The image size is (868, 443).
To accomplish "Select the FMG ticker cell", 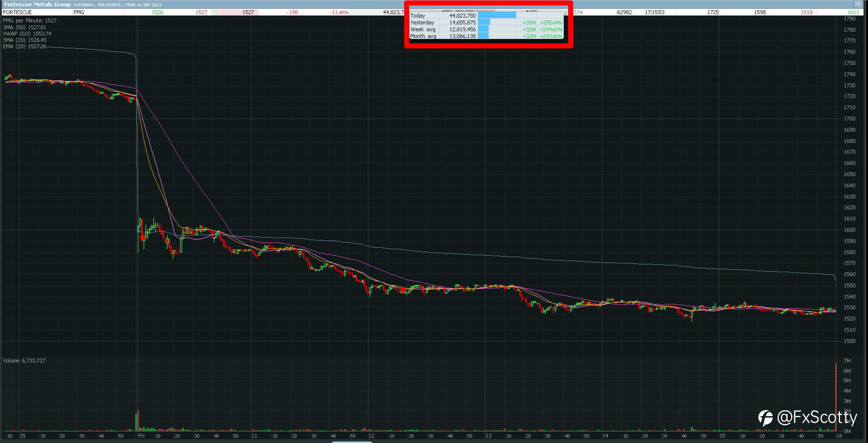I will pyautogui.click(x=79, y=12).
